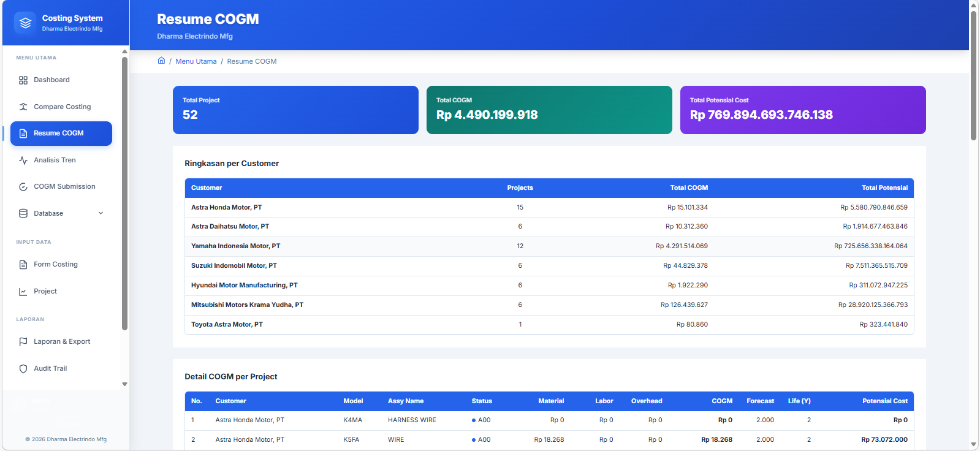This screenshot has width=980, height=451.
Task: Click the Status column header
Action: [x=482, y=401]
